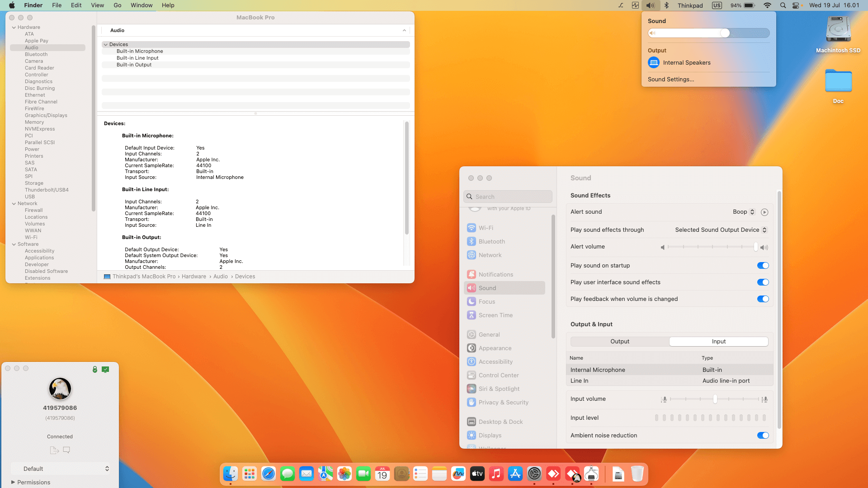Play the Boop alert sound preview
The height and width of the screenshot is (488, 868).
pyautogui.click(x=764, y=212)
